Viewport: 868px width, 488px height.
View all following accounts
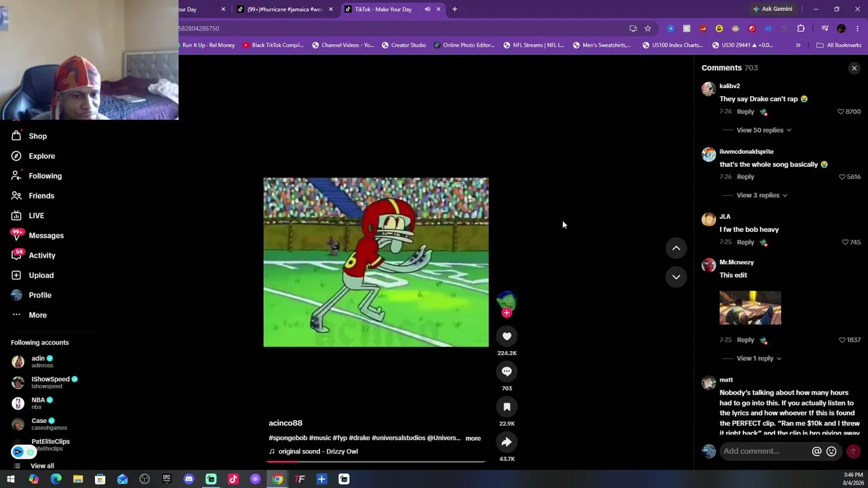(42, 466)
